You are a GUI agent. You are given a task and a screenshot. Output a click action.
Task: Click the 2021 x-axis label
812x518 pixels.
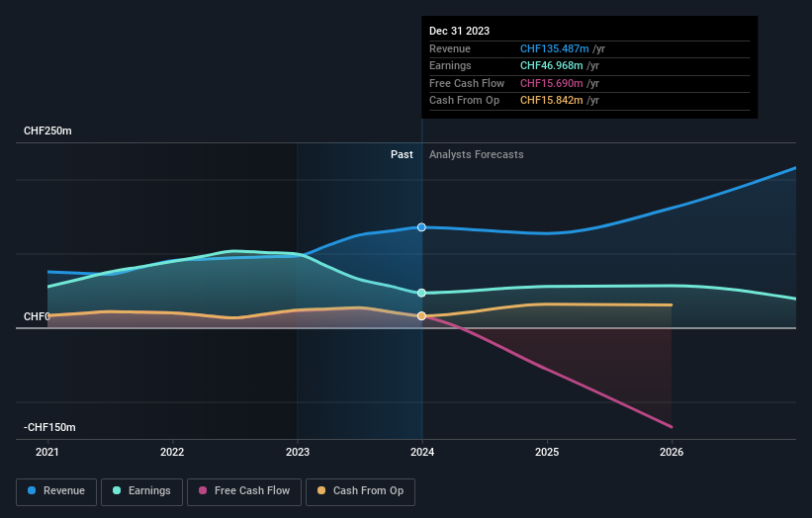tap(47, 452)
